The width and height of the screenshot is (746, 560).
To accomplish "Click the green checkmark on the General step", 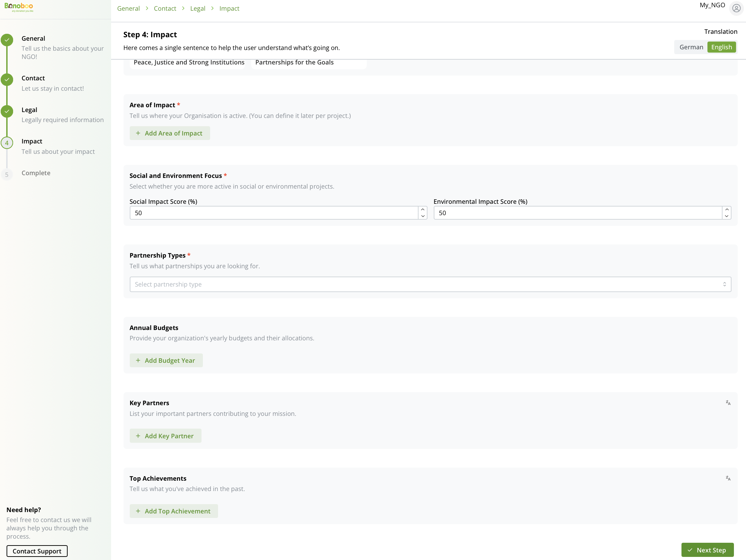I will (7, 40).
